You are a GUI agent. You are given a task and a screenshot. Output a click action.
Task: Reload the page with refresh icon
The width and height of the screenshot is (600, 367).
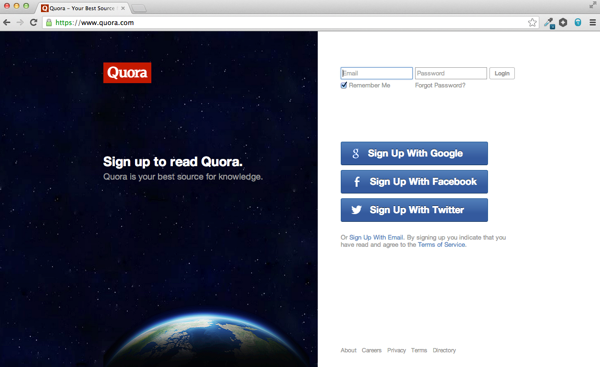click(x=33, y=23)
